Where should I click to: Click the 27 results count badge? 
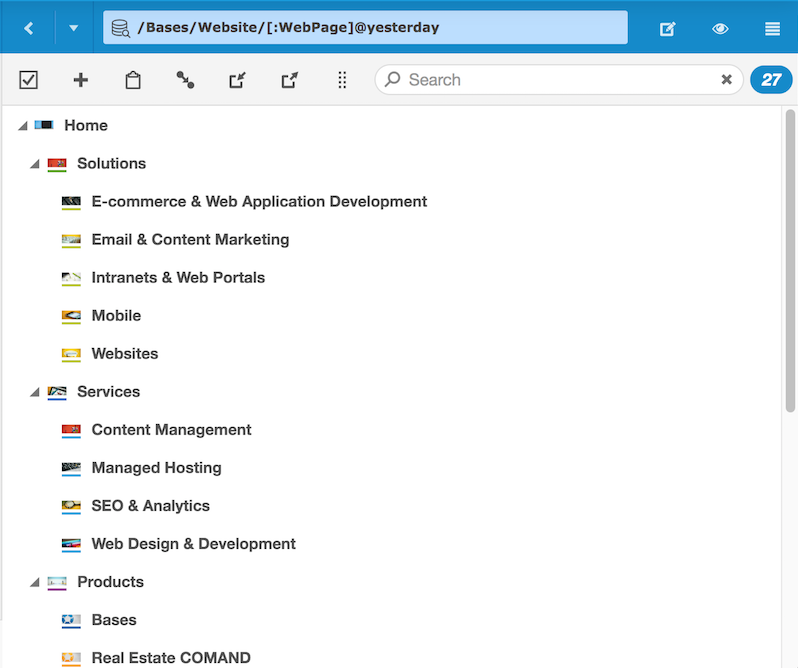(x=771, y=80)
